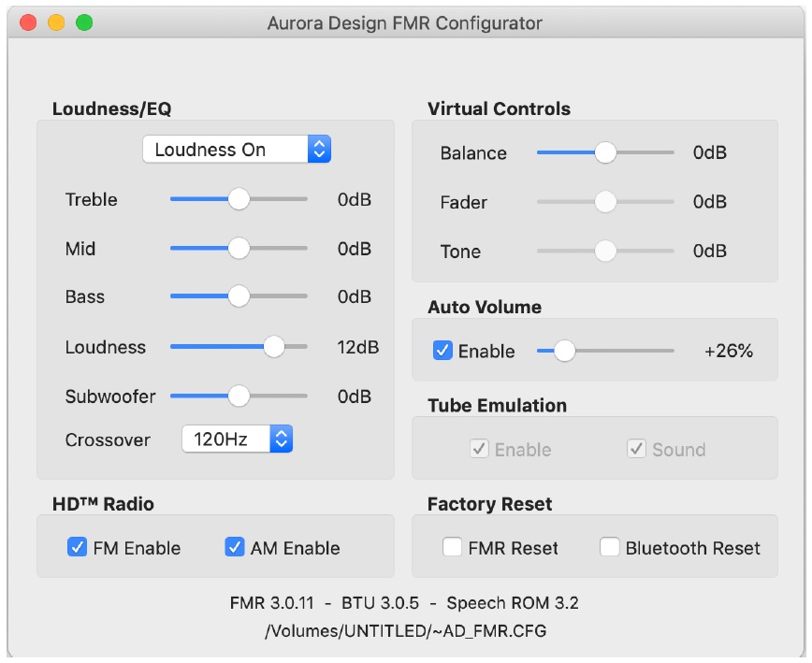Click the Balance slider knob
The height and width of the screenshot is (663, 812).
(605, 152)
